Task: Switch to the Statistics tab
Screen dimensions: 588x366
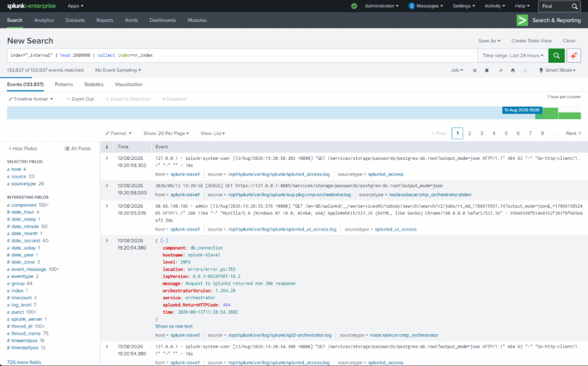Action: pyautogui.click(x=94, y=85)
